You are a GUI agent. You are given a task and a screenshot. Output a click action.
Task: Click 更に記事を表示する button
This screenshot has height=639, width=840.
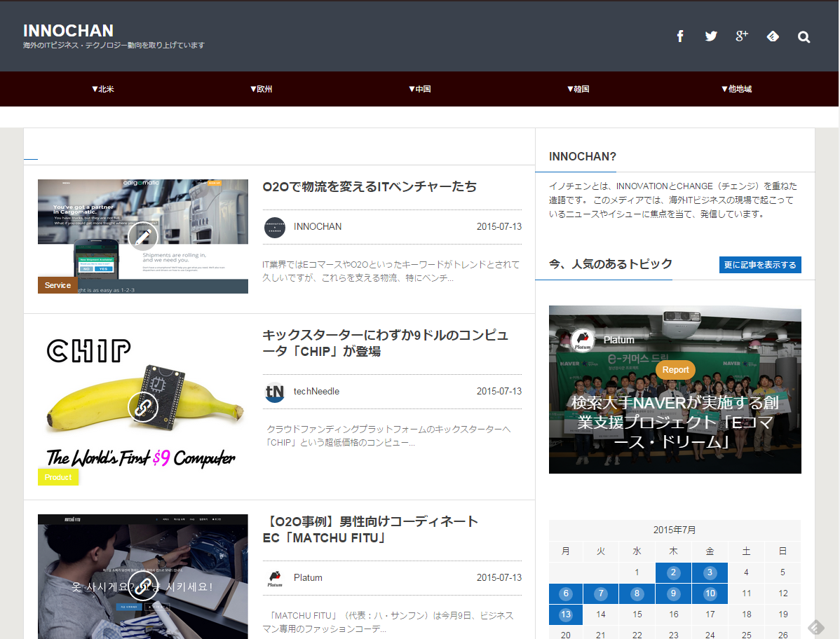click(x=760, y=265)
